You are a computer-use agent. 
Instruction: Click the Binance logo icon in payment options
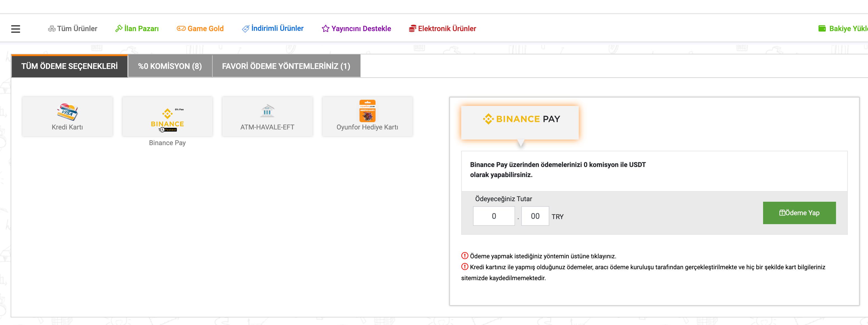(167, 120)
